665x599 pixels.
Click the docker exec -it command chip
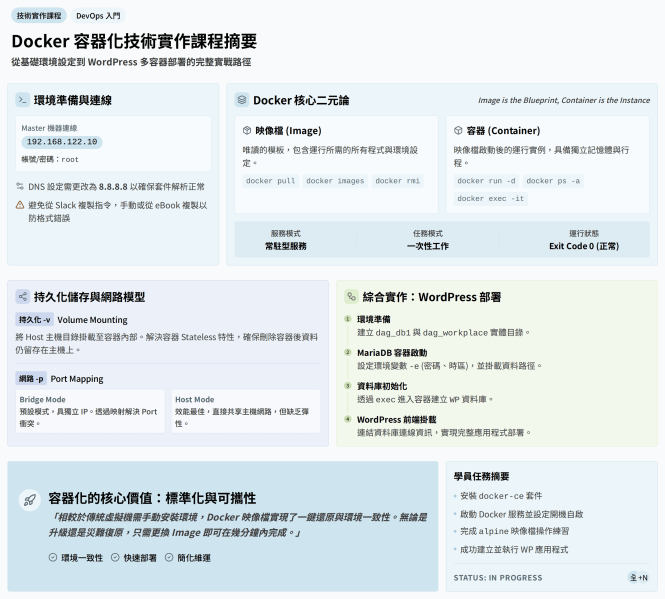point(491,199)
